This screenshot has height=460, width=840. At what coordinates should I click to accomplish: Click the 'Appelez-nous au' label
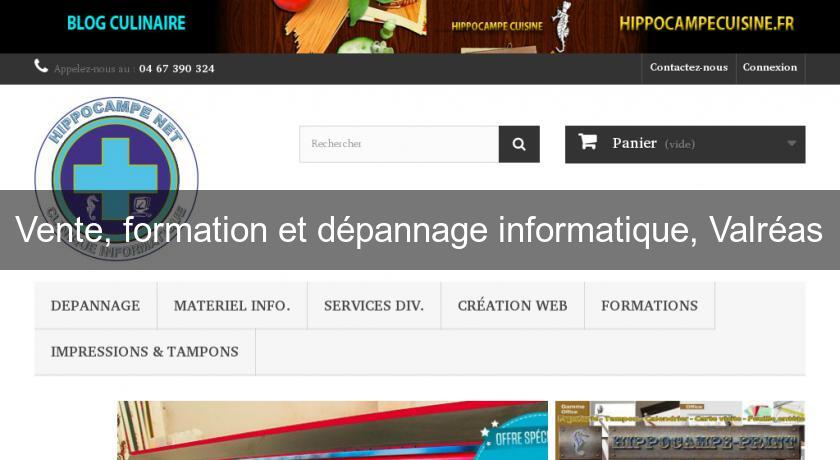92,69
